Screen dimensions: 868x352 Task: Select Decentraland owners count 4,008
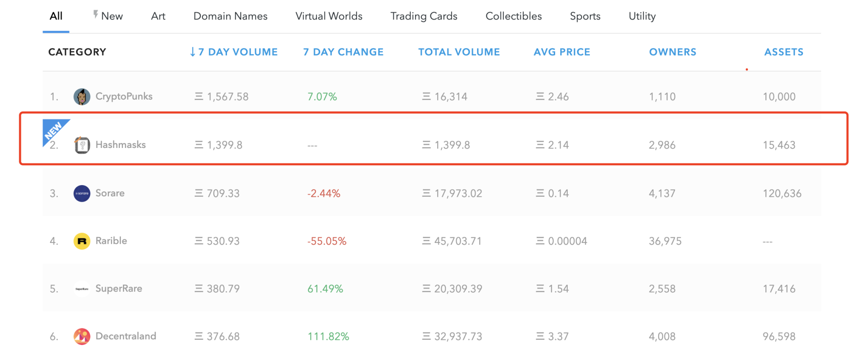662,337
